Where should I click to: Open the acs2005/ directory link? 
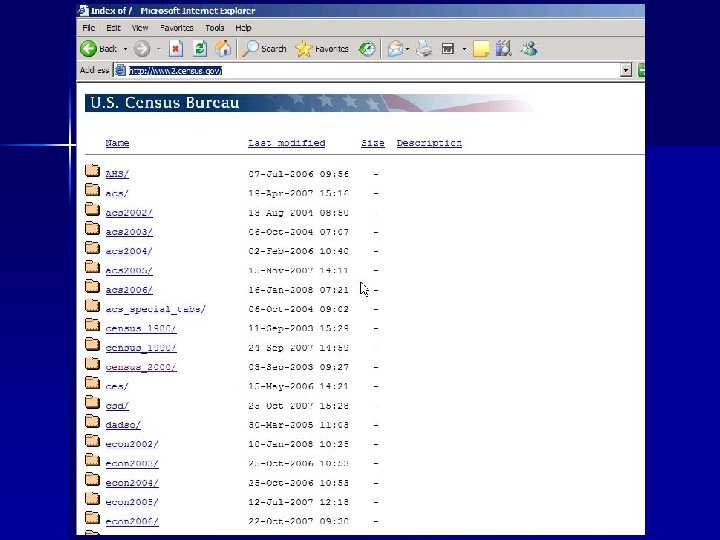click(129, 270)
